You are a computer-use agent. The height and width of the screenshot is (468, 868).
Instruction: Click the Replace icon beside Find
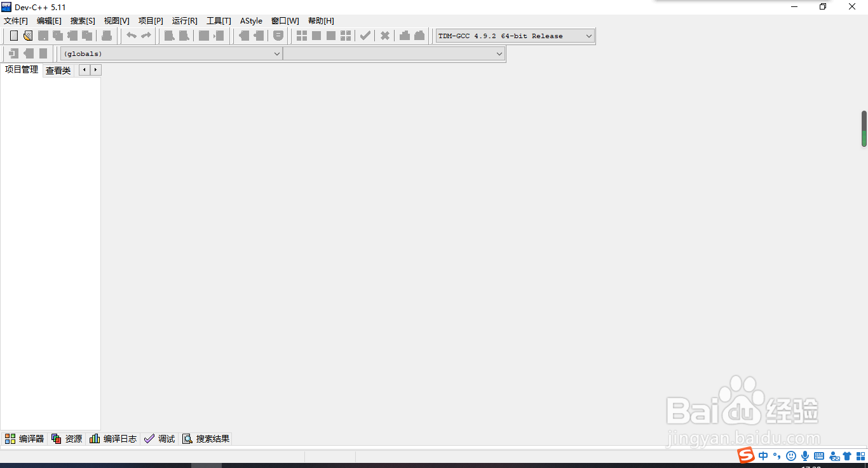(x=184, y=36)
